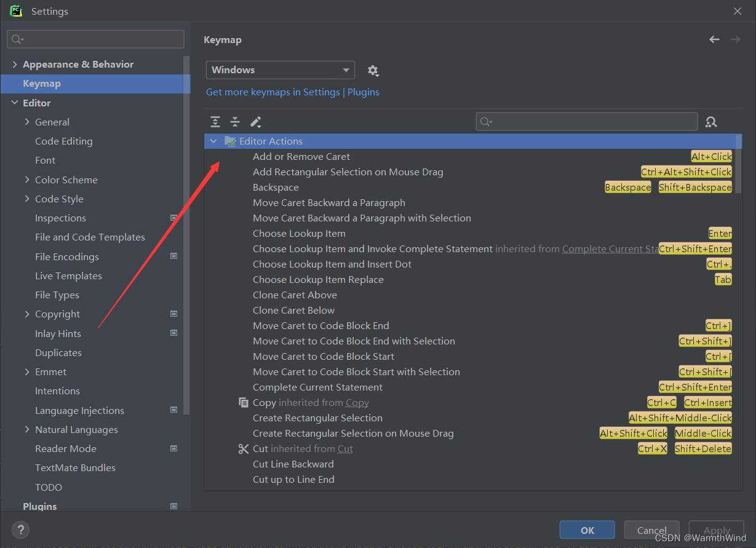Open File and Code Templates page
Image resolution: width=756 pixels, height=548 pixels.
coord(90,237)
